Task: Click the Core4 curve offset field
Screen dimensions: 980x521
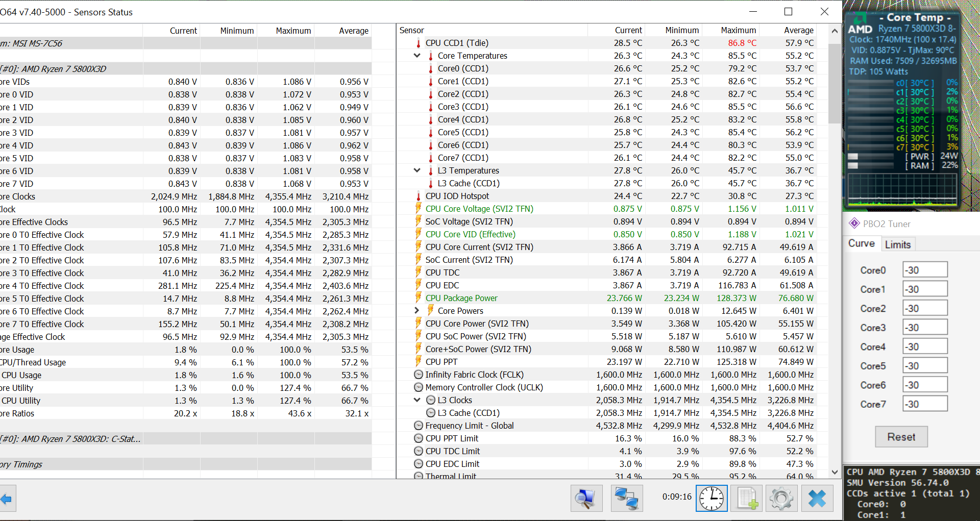Action: tap(925, 346)
